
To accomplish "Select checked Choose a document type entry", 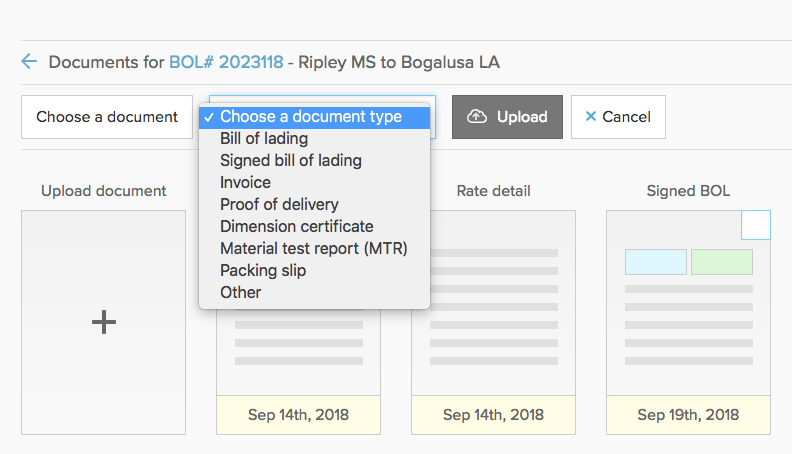I will click(x=314, y=117).
